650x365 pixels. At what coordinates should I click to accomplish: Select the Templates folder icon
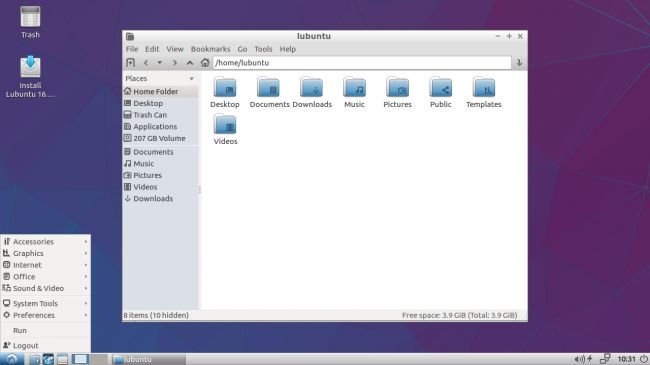(484, 88)
